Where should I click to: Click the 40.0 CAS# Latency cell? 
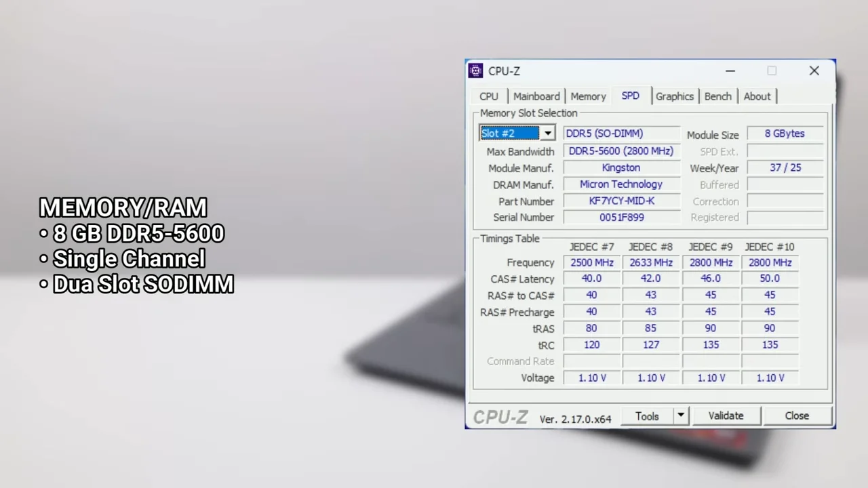pos(591,279)
